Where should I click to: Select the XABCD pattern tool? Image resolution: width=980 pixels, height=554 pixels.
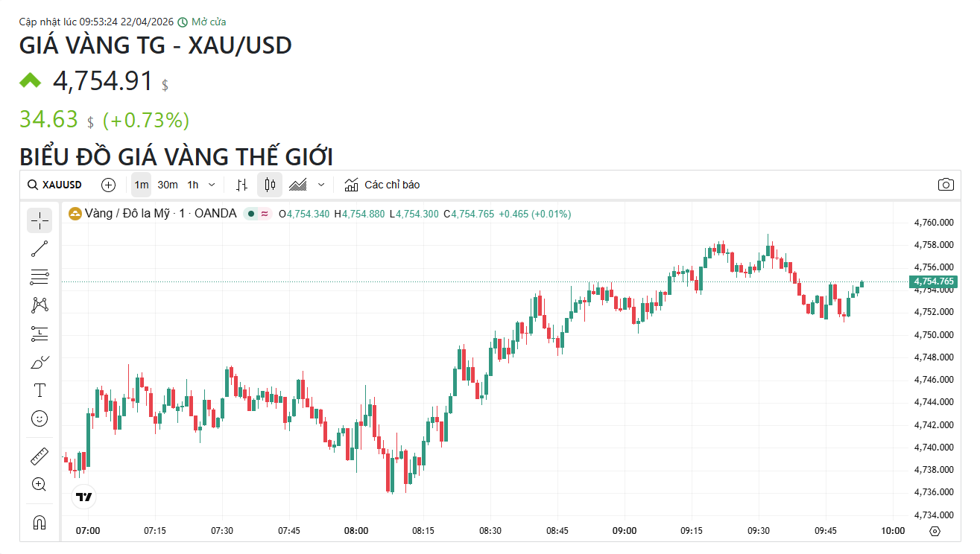pyautogui.click(x=39, y=305)
